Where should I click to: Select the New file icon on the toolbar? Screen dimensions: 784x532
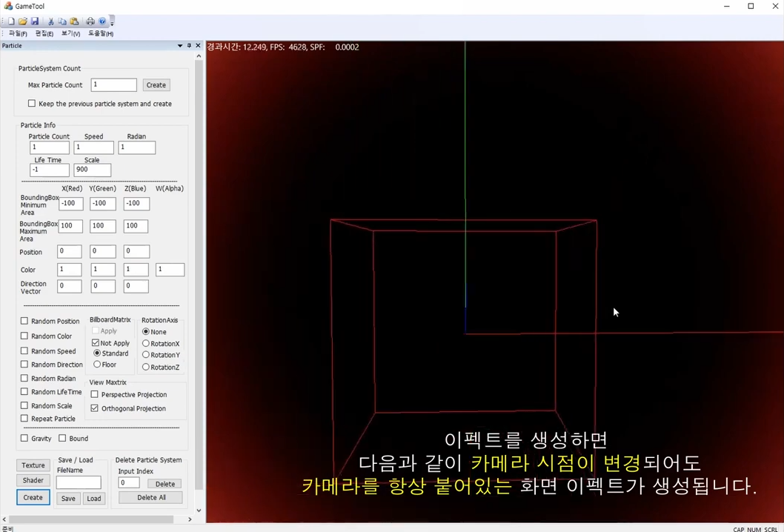tap(11, 21)
